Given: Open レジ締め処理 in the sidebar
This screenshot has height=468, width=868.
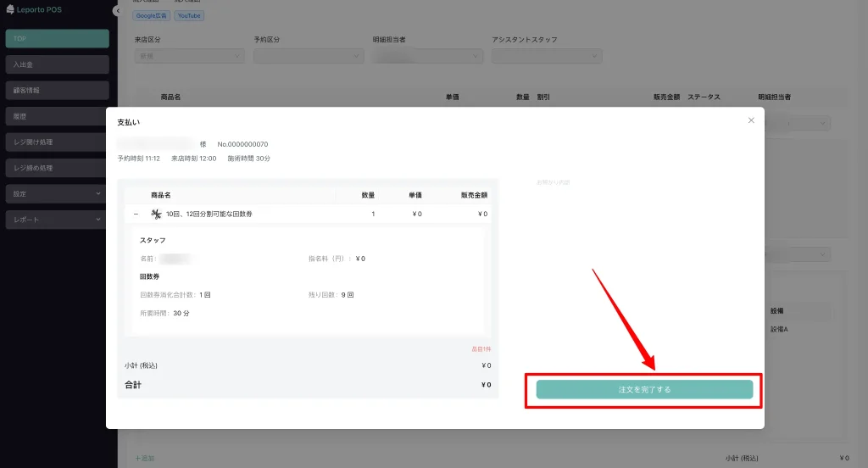Looking at the screenshot, I should click(x=57, y=168).
